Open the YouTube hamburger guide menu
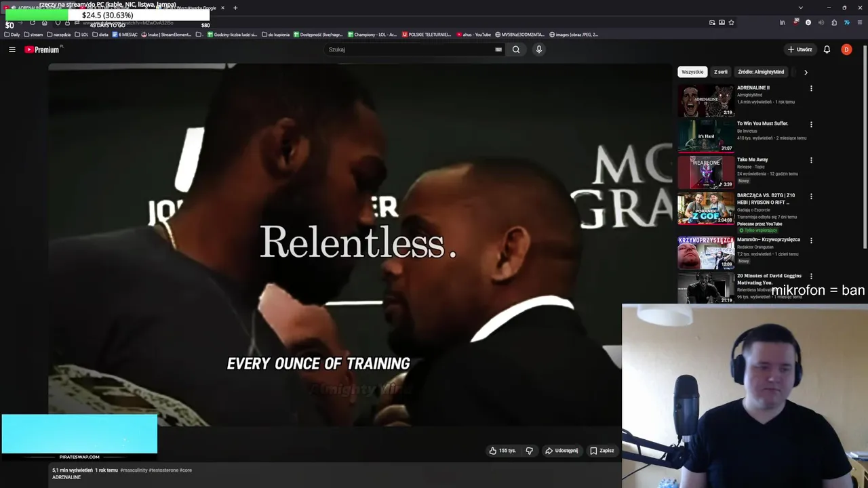 click(x=12, y=49)
